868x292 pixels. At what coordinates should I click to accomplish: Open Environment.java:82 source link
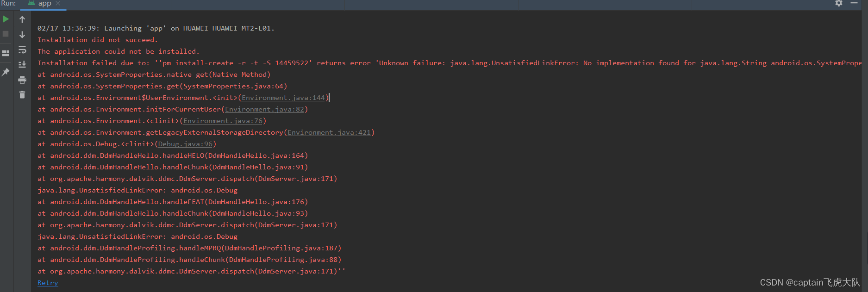265,109
